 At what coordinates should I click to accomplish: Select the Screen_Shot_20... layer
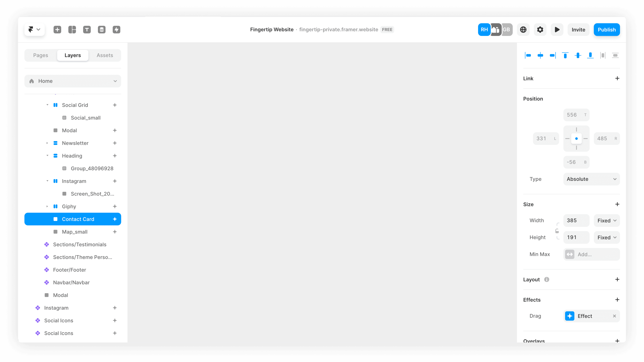pos(73,194)
